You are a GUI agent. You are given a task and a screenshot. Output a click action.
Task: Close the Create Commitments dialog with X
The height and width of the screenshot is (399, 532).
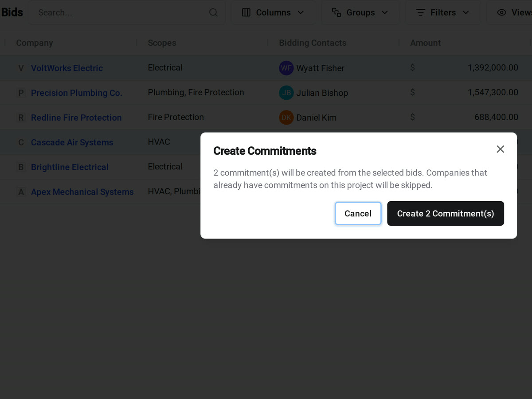point(500,149)
